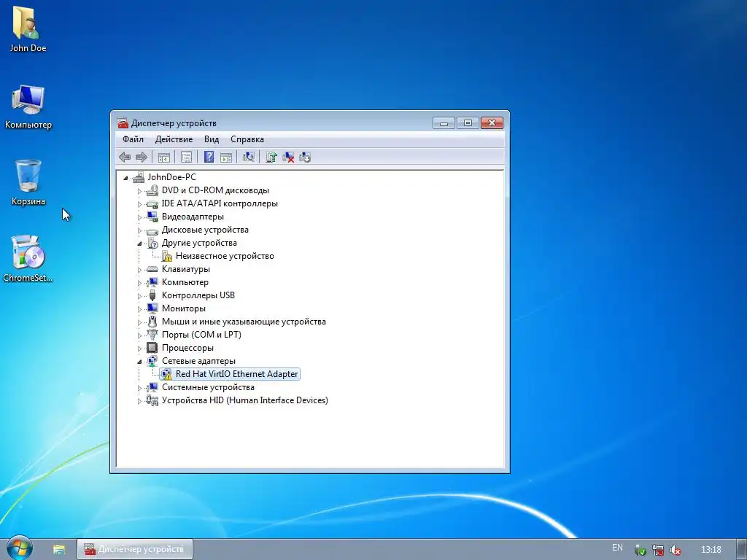Expand the Процессоры node
This screenshot has height=560, width=747.
click(x=139, y=349)
